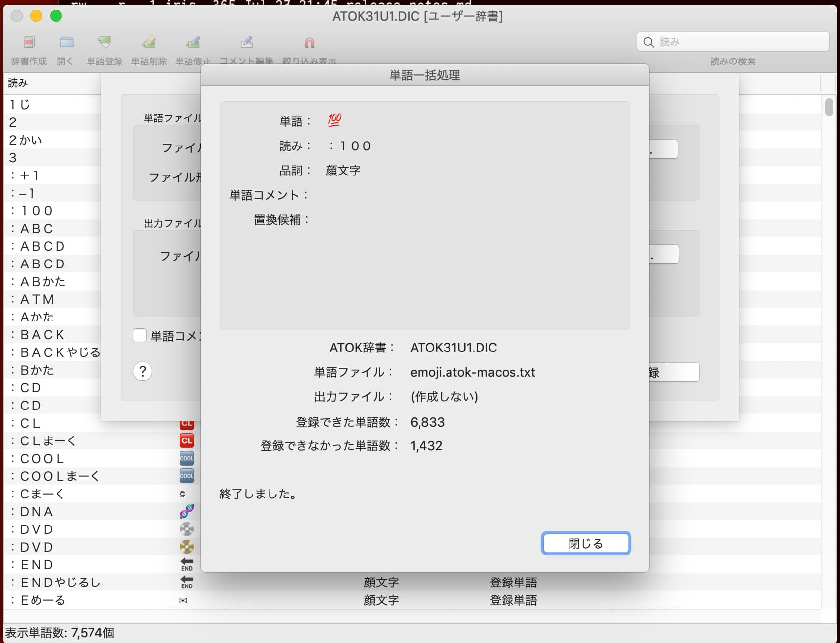
Task: Select the ：ＢＡＣＫ row
Action: click(x=52, y=334)
